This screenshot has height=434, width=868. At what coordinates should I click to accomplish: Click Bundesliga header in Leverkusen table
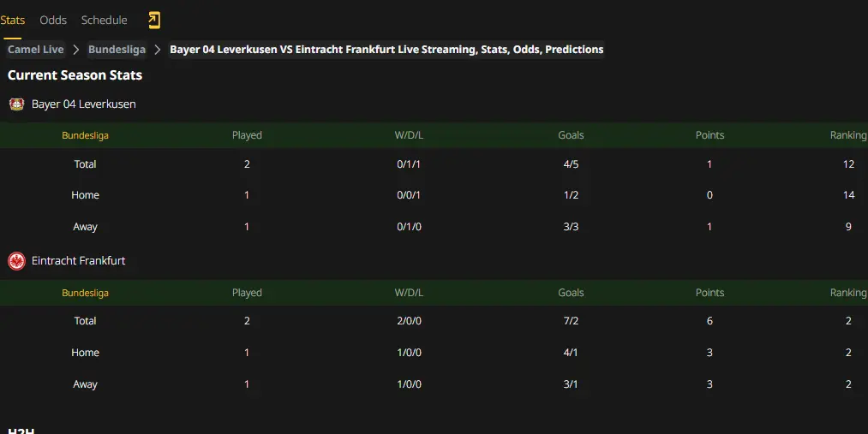85,135
